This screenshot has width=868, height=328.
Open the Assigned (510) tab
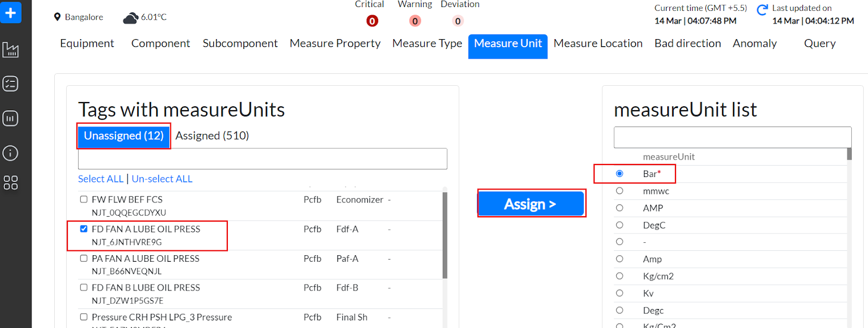click(212, 136)
